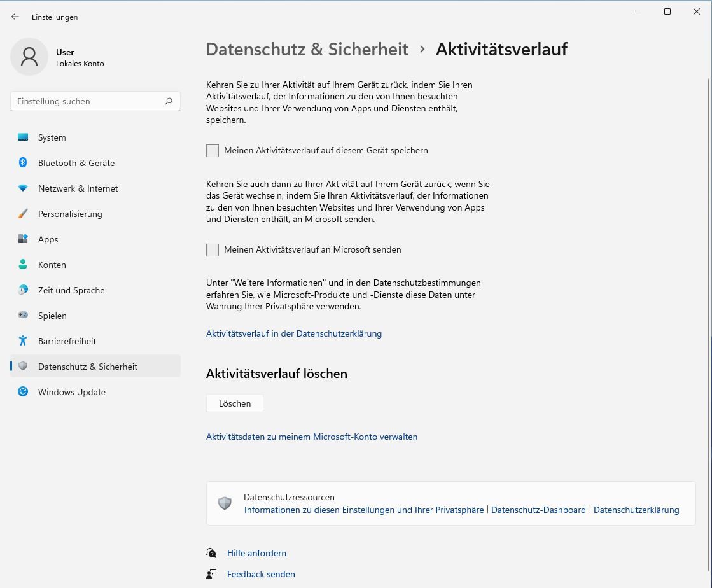Open 'Aktivitätsverlauf in der Datenschutzerklärung' link
The width and height of the screenshot is (712, 588).
pyautogui.click(x=294, y=333)
